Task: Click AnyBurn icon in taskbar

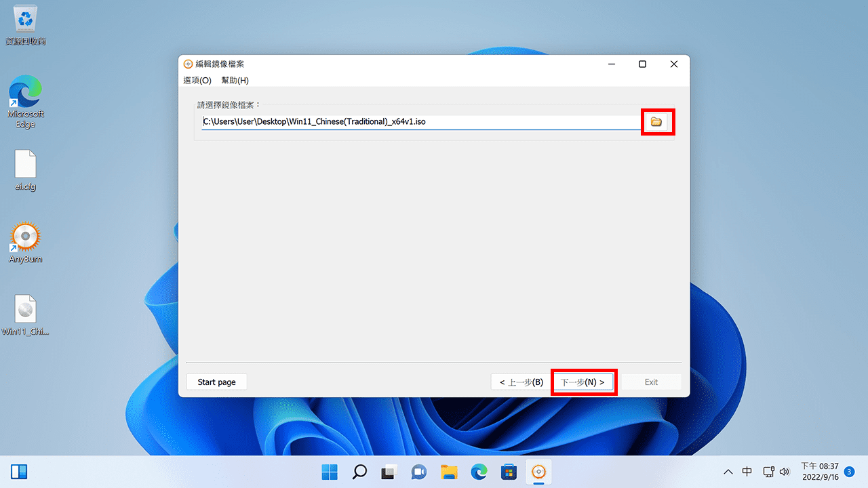Action: [x=538, y=472]
